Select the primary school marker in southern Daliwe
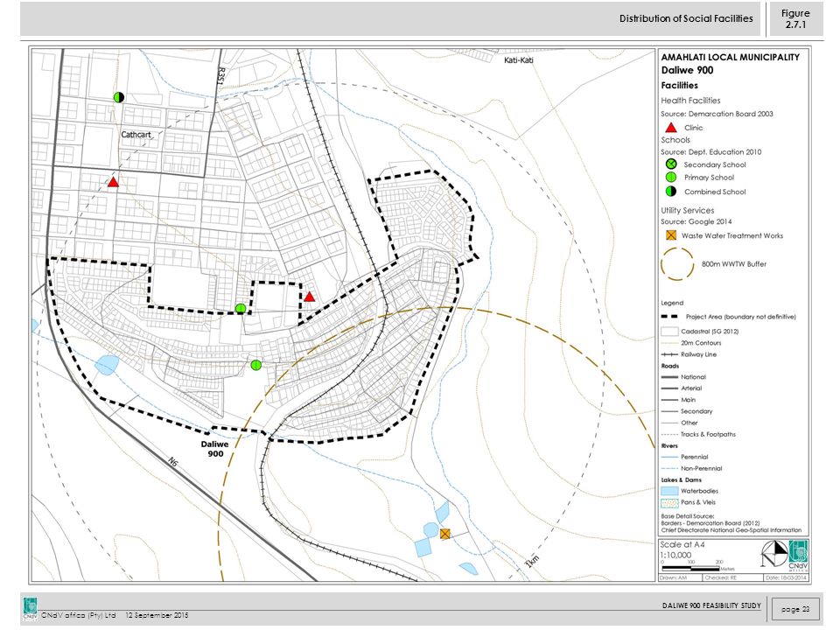 coord(256,365)
